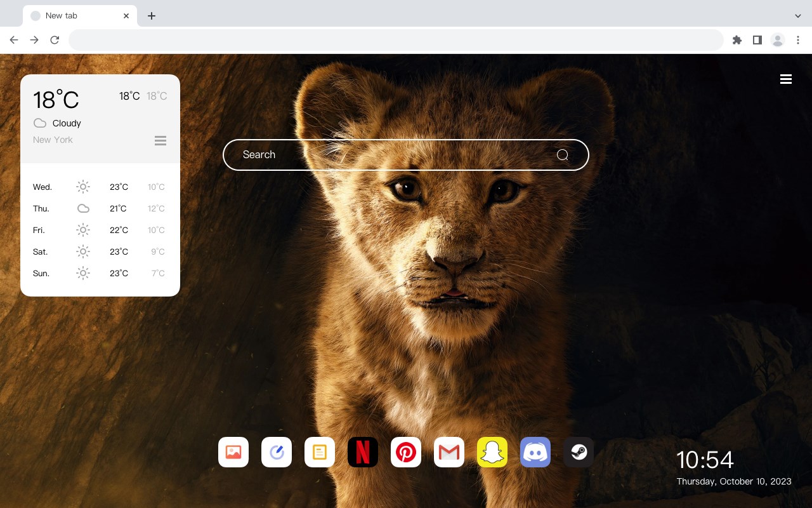
Task: Click the Thu. forecast day label
Action: coord(41,208)
